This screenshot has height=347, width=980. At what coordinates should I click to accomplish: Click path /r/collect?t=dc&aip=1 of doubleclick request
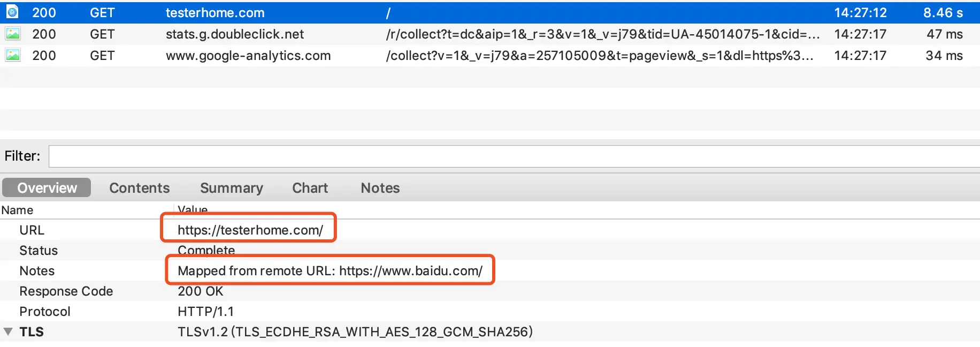click(x=603, y=34)
